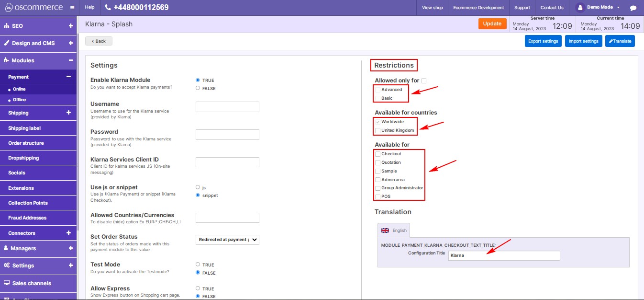Go Back to previous page

[99, 41]
